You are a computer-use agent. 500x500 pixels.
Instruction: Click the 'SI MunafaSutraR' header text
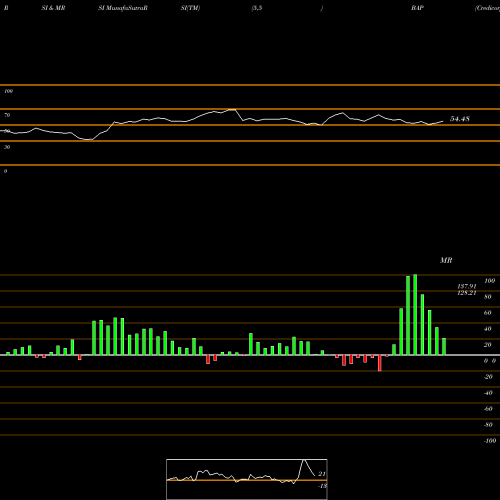pyautogui.click(x=123, y=8)
